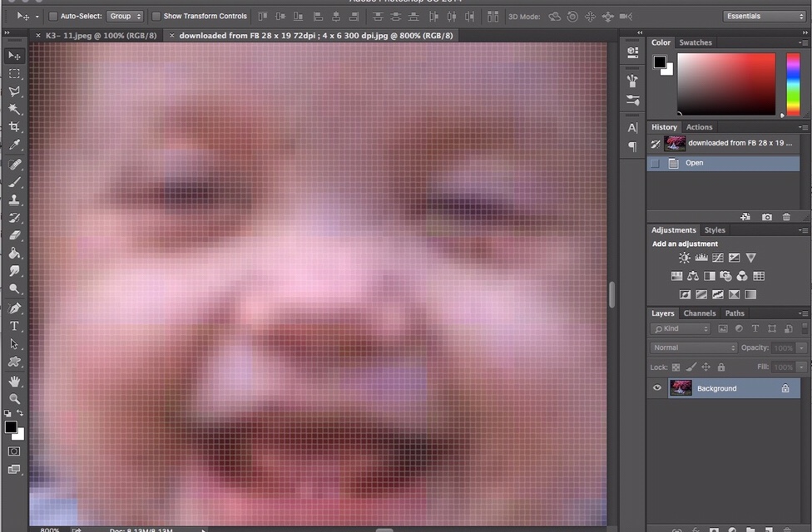Swap foreground and background colors

click(x=20, y=413)
